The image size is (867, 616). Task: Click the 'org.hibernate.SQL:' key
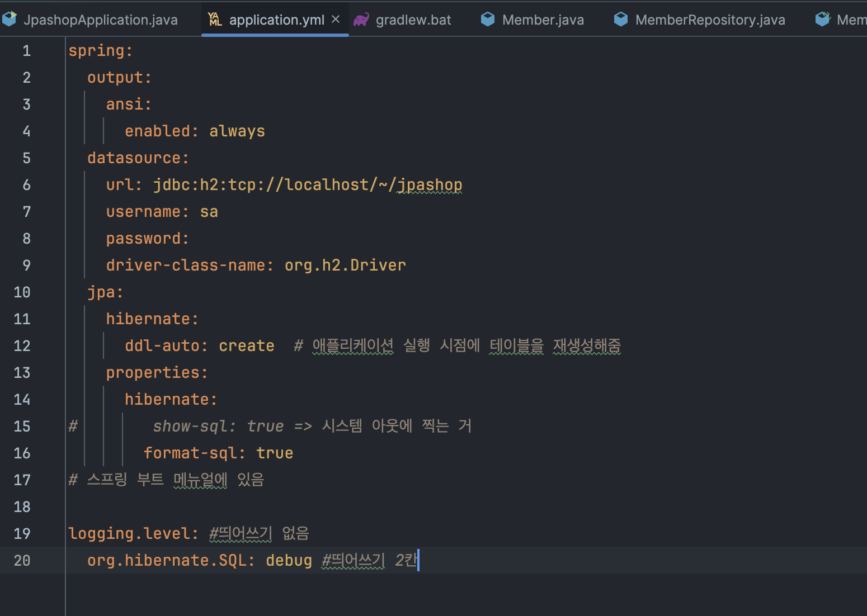coord(171,561)
